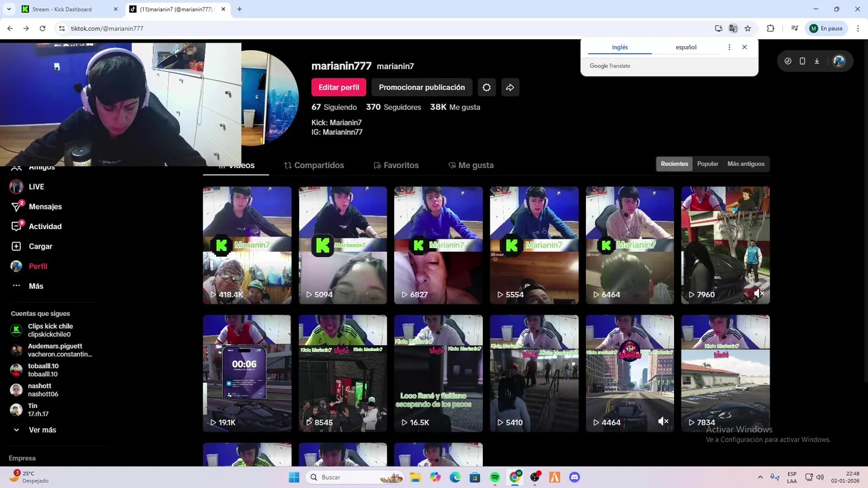This screenshot has width=868, height=488.
Task: Open the video with 19.1K views
Action: coord(247,373)
